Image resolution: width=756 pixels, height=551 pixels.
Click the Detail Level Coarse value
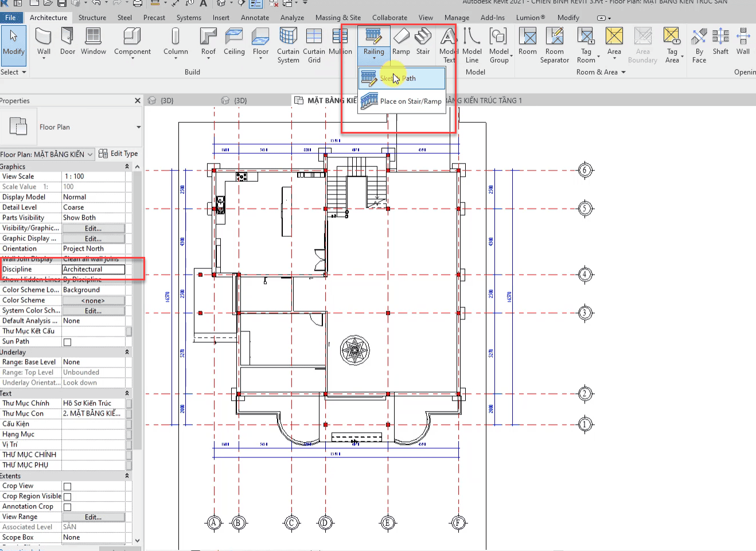(93, 208)
